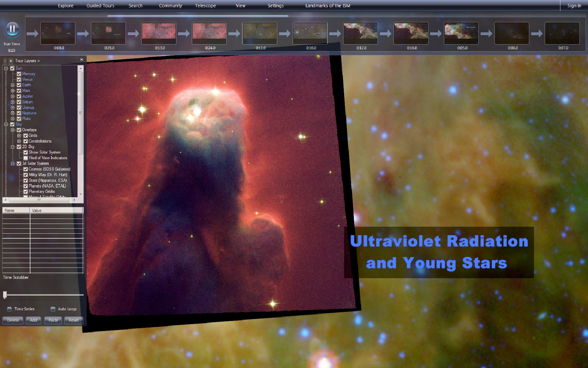Uncheck Milky Way (Dr. R. Hurt) checkbox
The height and width of the screenshot is (368, 588).
[x=26, y=175]
